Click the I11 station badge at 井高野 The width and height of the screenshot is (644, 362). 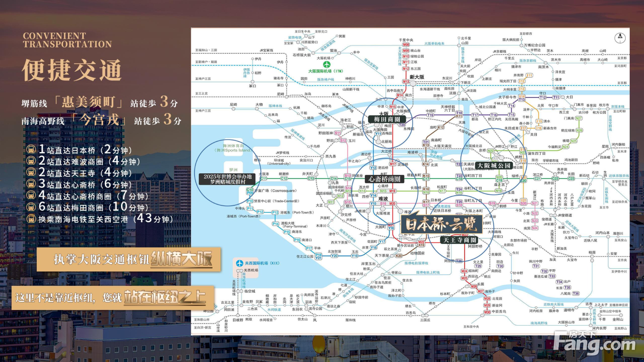529,75
